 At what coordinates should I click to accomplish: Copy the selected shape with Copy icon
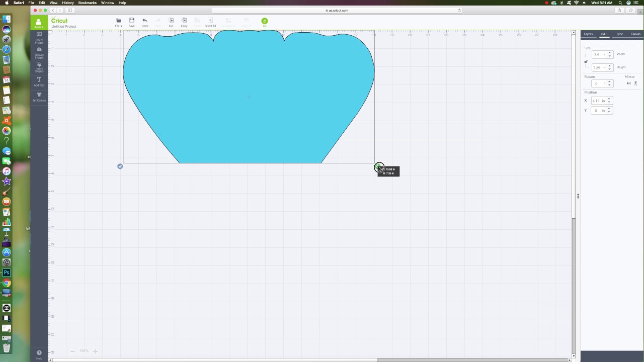coord(184,22)
